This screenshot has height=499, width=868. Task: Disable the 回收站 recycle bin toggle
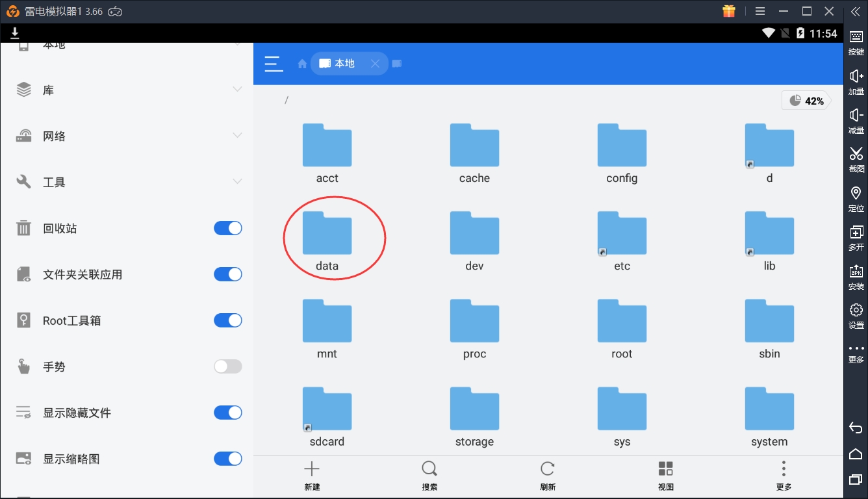pos(228,228)
